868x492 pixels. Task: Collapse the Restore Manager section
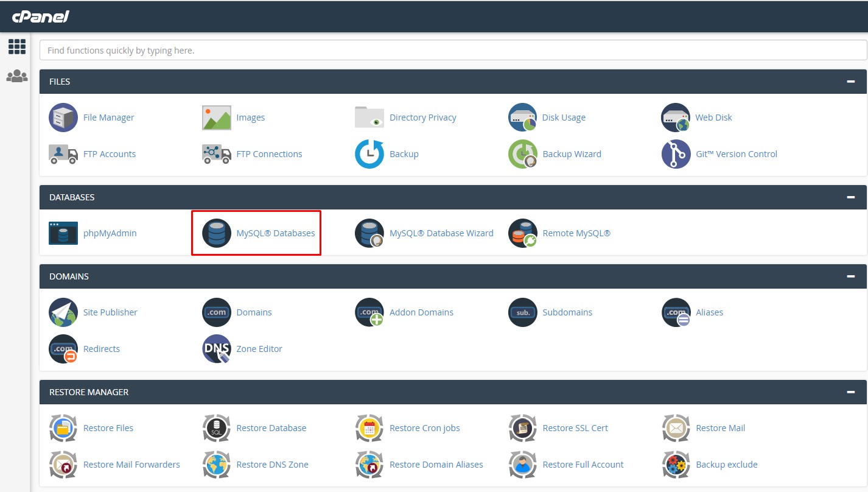(850, 392)
